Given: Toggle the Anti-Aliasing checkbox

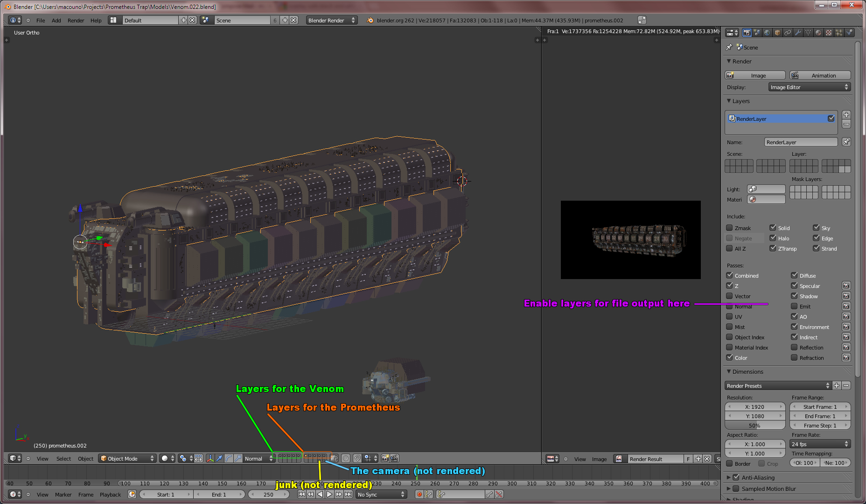Looking at the screenshot, I should (x=736, y=477).
